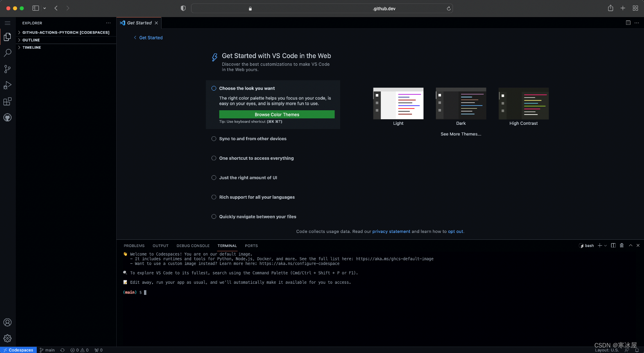This screenshot has height=353, width=644.
Task: Open browser sidebar dropdown arrow
Action: point(44,8)
